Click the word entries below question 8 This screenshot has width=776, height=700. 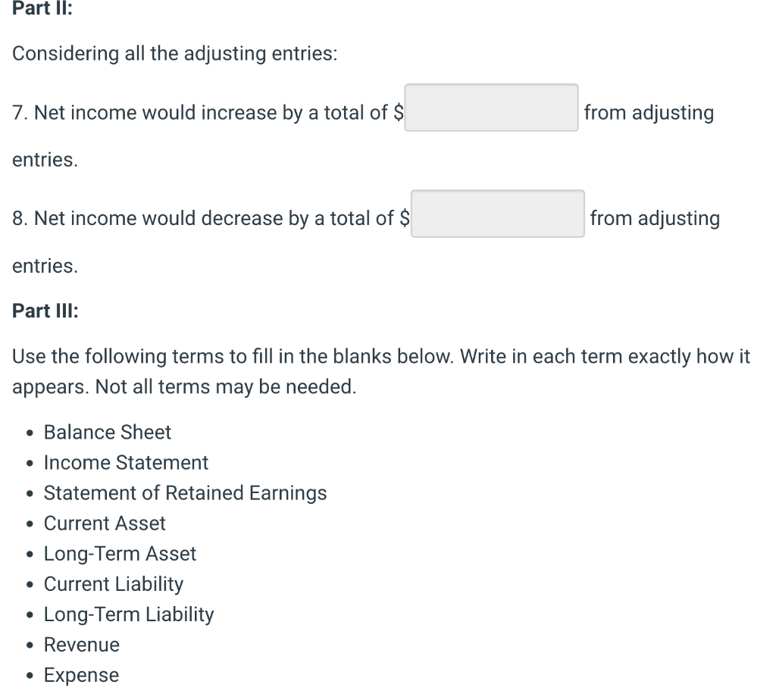pyautogui.click(x=44, y=265)
